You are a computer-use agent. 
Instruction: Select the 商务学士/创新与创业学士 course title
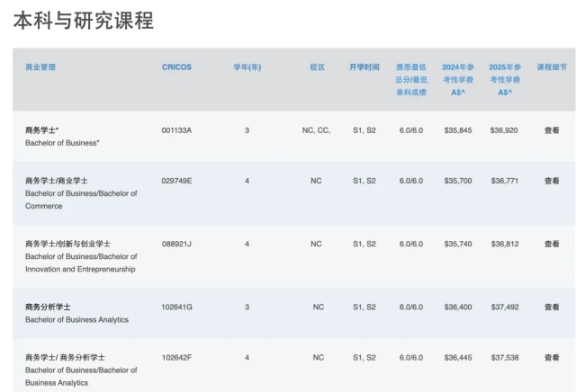pyautogui.click(x=67, y=244)
